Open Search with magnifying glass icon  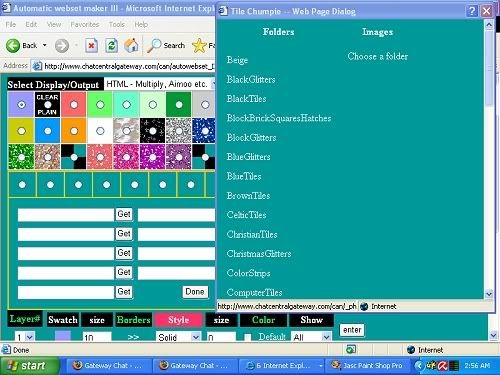click(154, 45)
